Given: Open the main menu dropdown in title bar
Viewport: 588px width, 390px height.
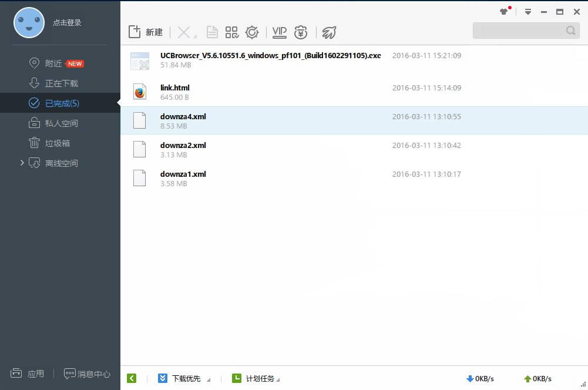Looking at the screenshot, I should pos(528,12).
